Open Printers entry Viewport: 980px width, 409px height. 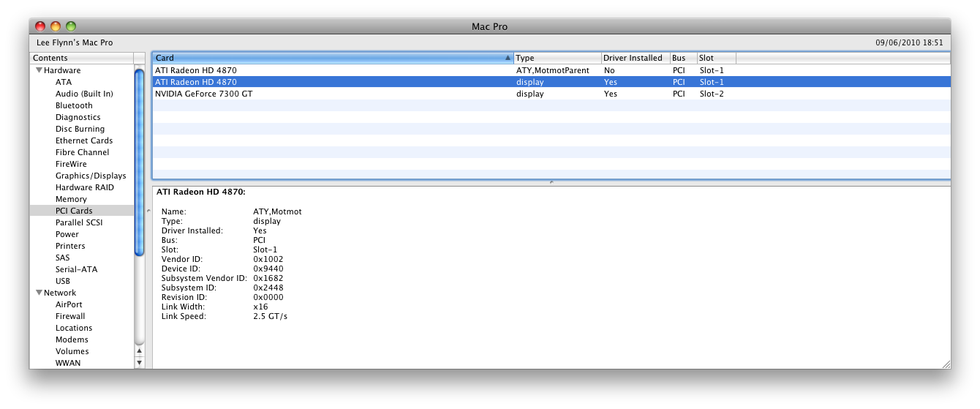tap(70, 246)
